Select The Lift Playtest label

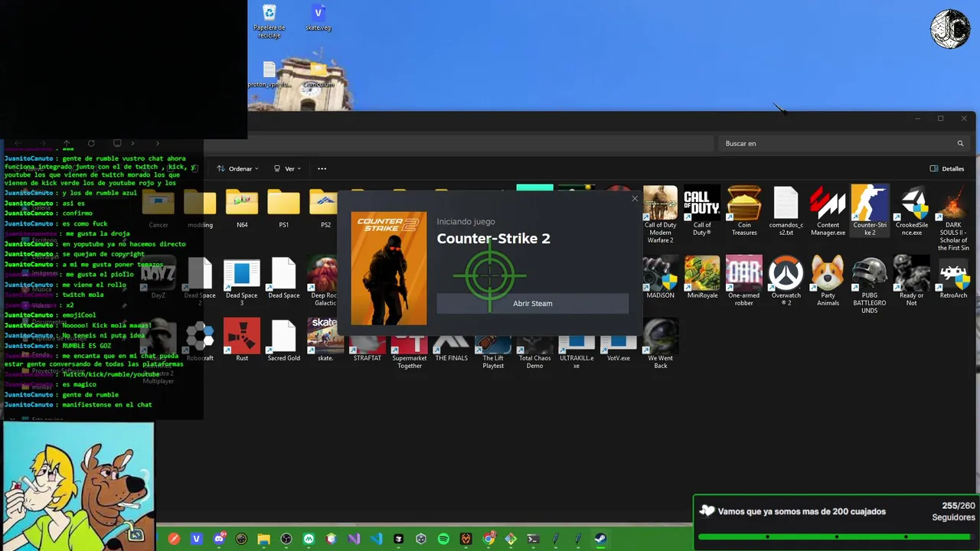[493, 362]
